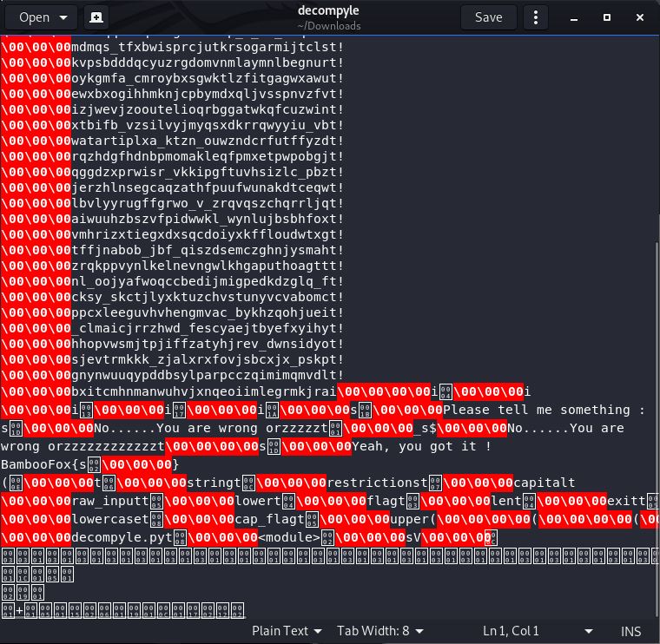Click the Save button
This screenshot has height=644, width=660.
click(488, 17)
